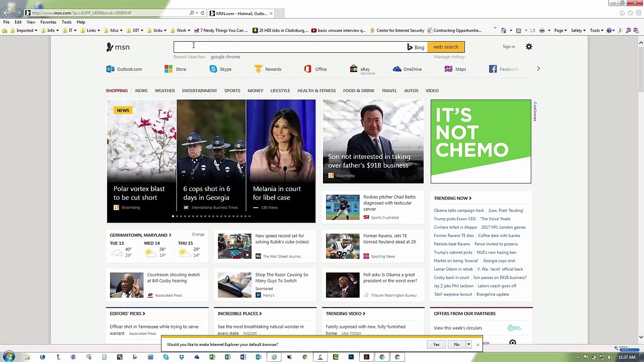Image resolution: width=644 pixels, height=362 pixels.
Task: Open the eBay sponsored shortcut
Action: coord(354,69)
